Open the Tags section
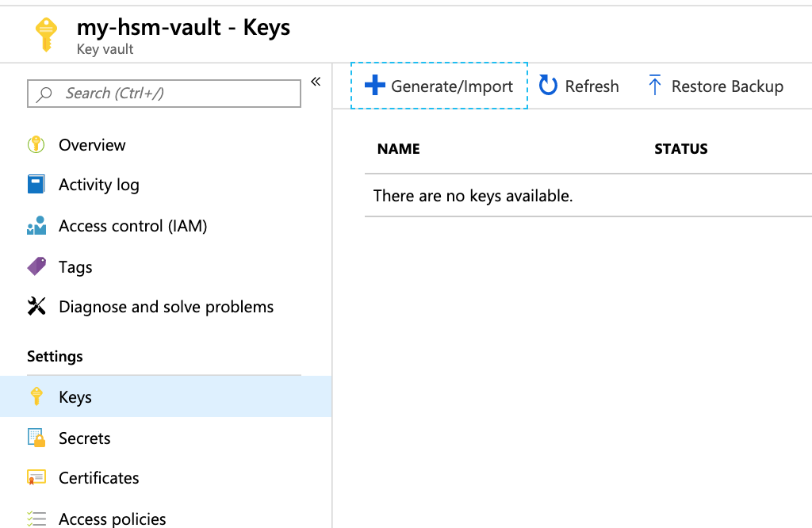 click(x=75, y=267)
